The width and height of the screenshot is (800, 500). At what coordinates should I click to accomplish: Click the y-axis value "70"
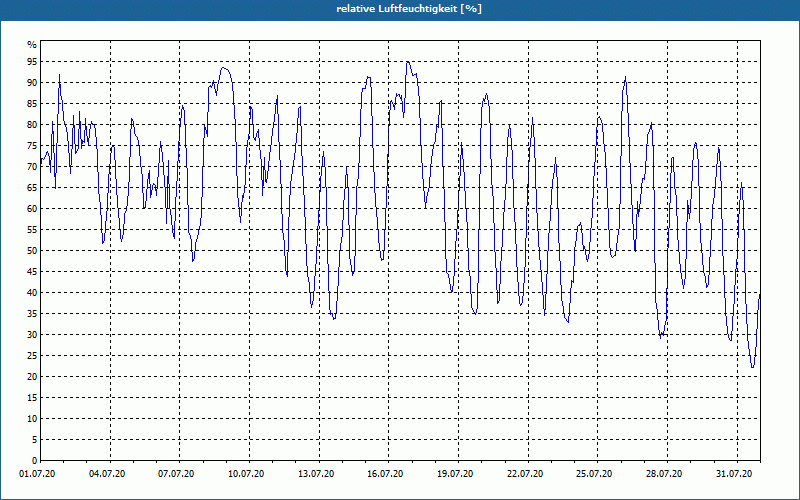pos(32,167)
